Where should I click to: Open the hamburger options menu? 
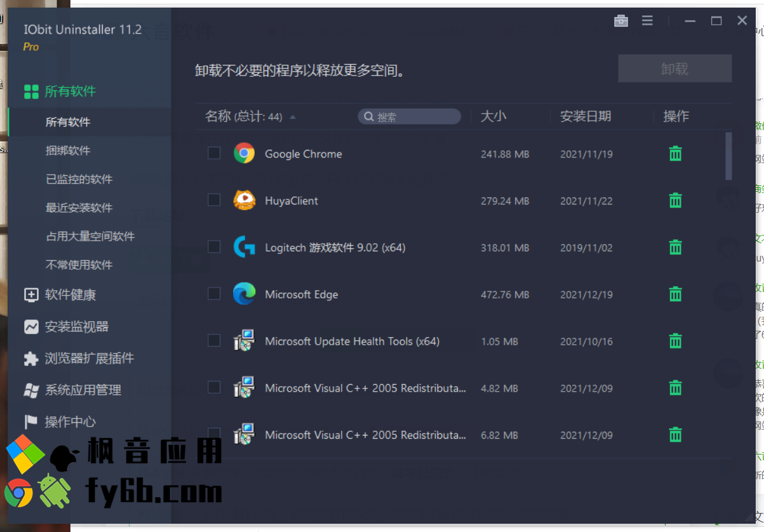(x=647, y=21)
